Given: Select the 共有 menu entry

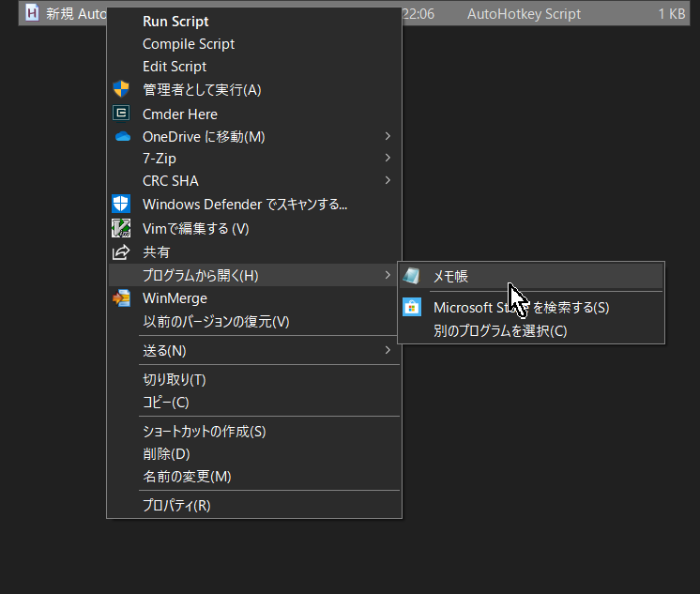Looking at the screenshot, I should pos(254,252).
